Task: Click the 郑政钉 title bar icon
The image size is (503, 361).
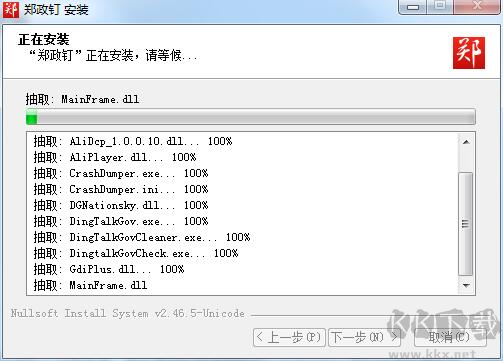Action: coord(10,9)
